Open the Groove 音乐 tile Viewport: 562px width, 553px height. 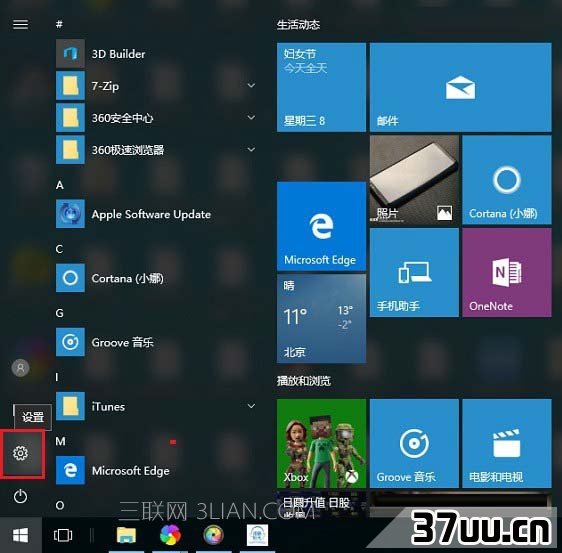414,443
